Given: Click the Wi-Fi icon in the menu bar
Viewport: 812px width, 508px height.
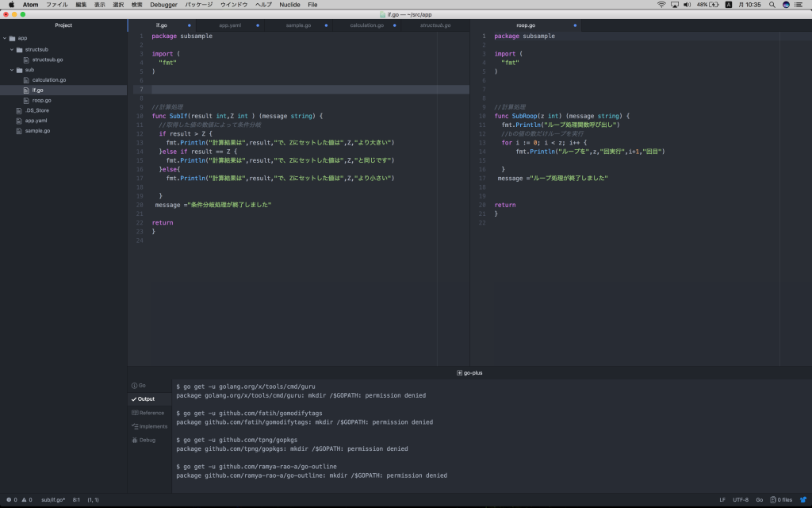Looking at the screenshot, I should 661,5.
